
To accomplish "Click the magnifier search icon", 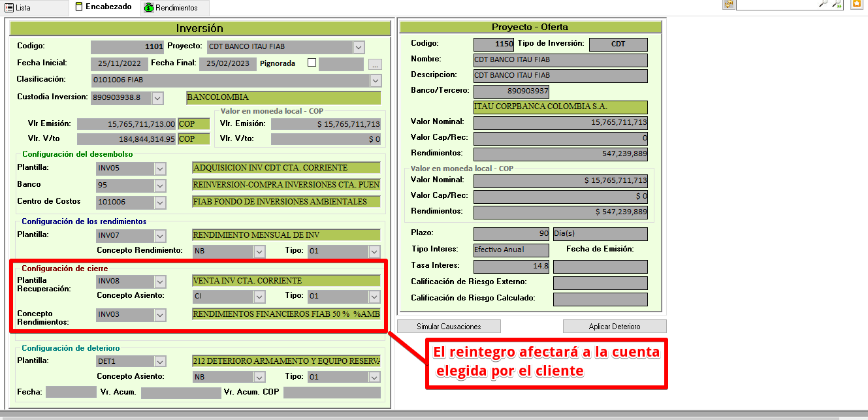I will [x=823, y=4].
